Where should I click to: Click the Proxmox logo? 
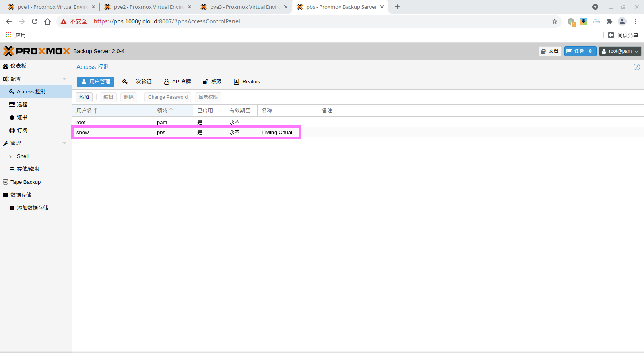click(37, 51)
